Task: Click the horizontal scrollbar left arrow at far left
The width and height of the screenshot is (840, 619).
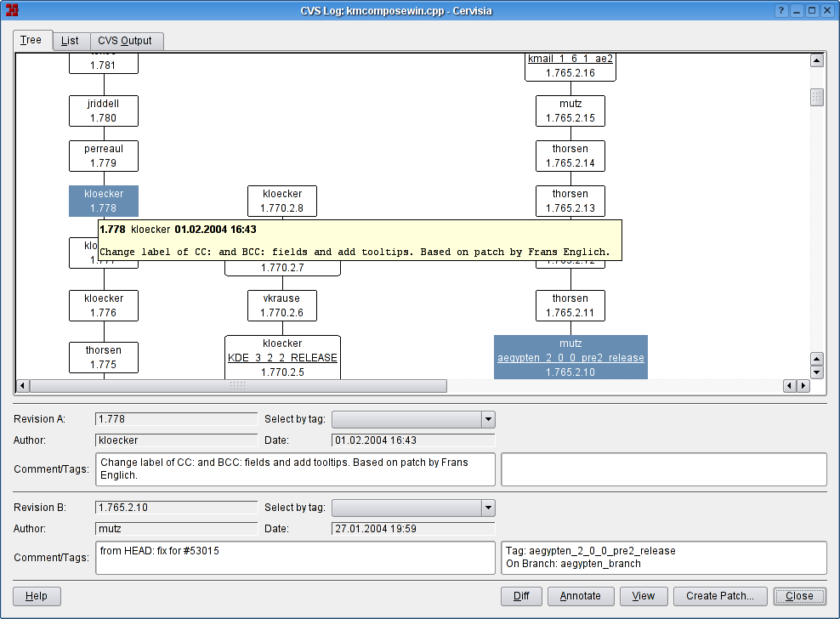Action: 22,385
